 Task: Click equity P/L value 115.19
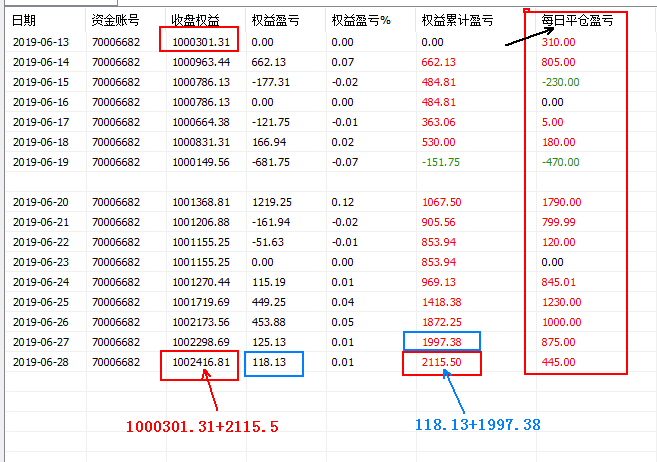[269, 282]
